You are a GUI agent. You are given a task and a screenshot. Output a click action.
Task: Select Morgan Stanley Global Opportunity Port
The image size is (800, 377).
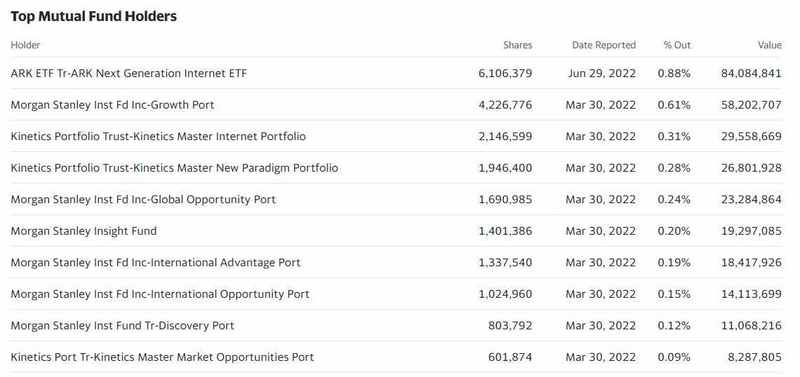point(143,199)
